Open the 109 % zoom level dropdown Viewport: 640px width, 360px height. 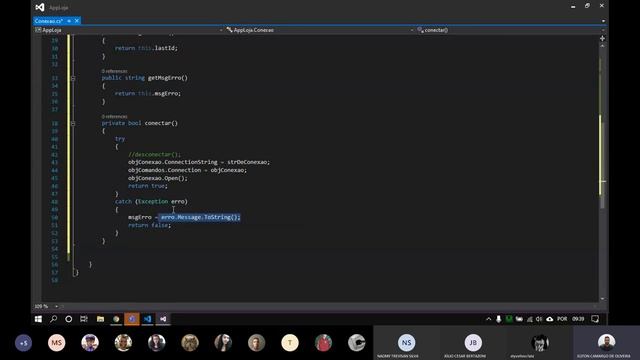pos(56,307)
